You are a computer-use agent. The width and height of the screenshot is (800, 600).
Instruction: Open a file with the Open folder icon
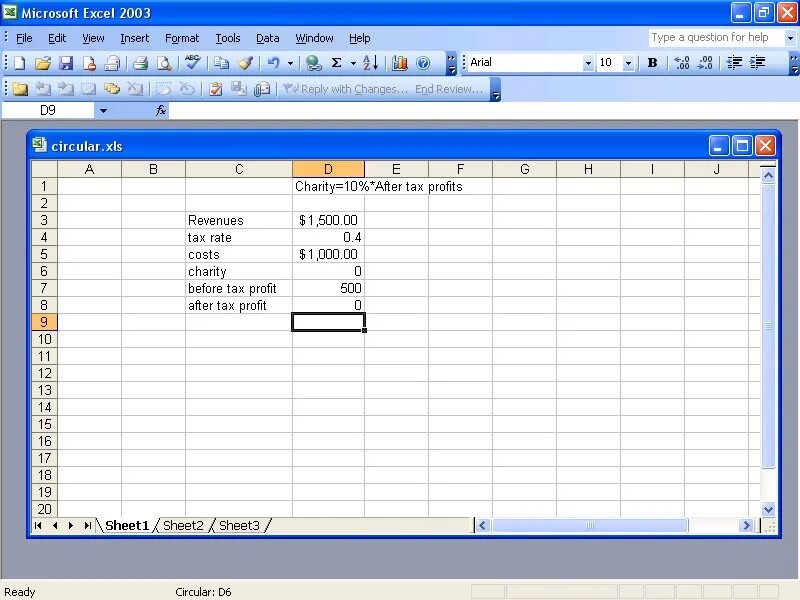(43, 63)
